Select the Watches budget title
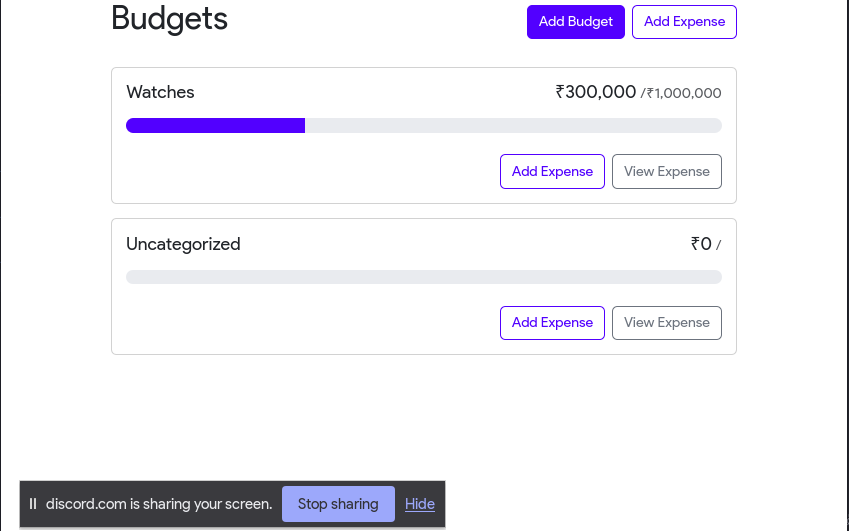This screenshot has width=849, height=531. pos(160,92)
